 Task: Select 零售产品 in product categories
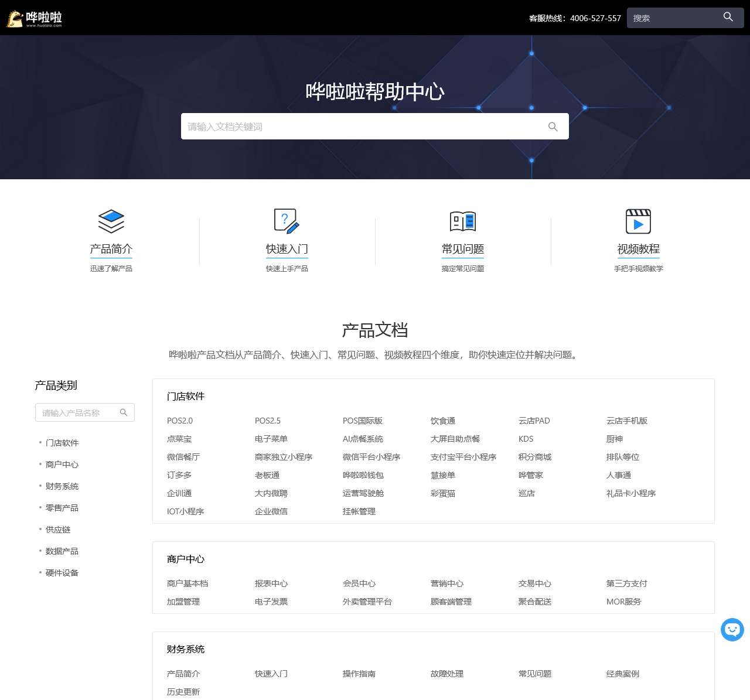pos(62,508)
